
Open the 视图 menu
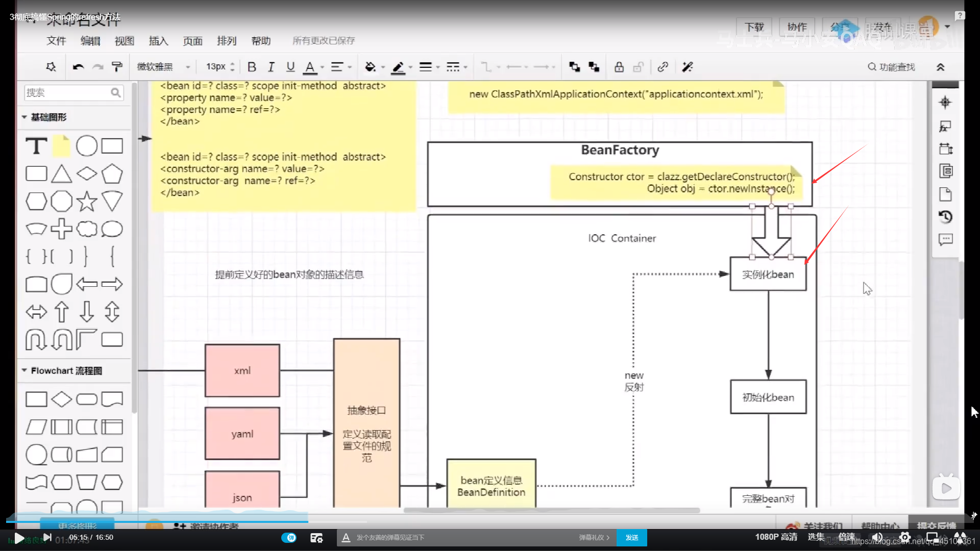124,41
